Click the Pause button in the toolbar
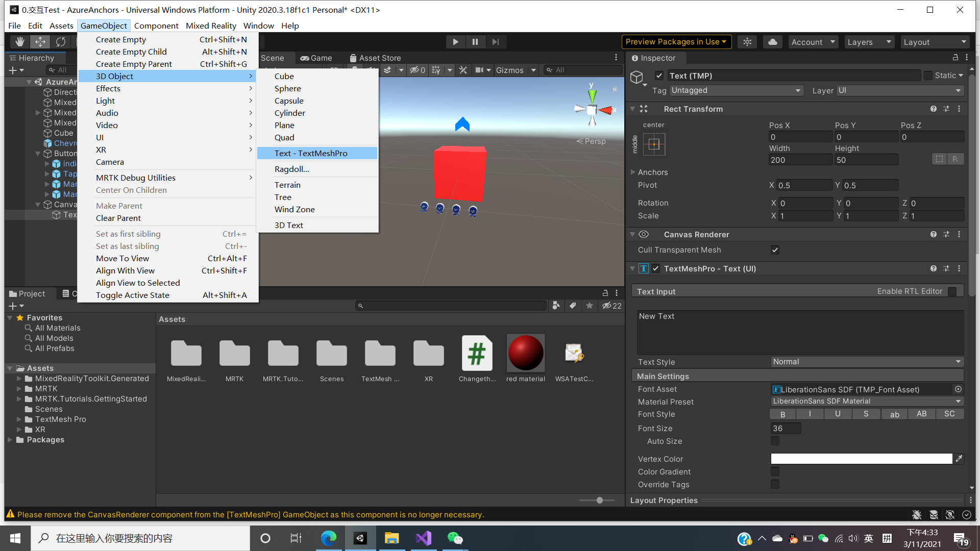980x551 pixels. point(475,41)
